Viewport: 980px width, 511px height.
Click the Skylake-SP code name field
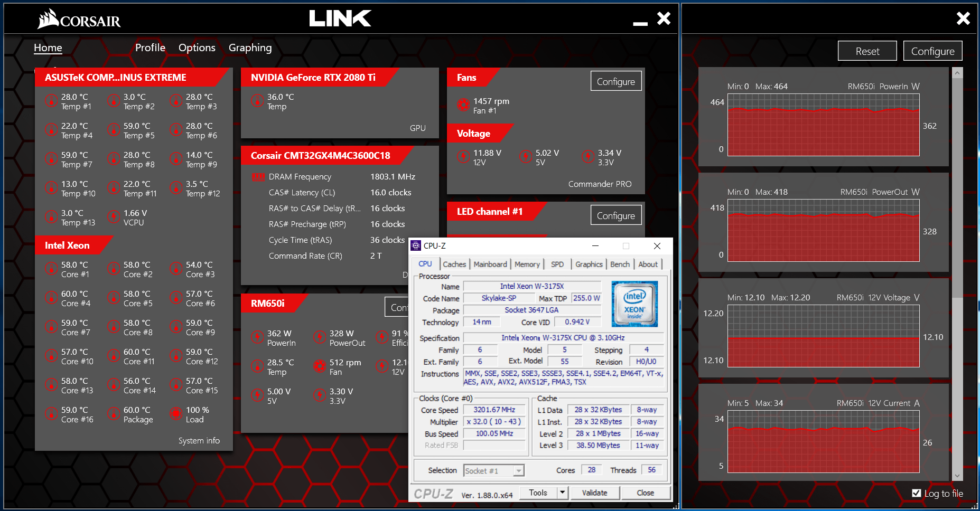click(x=499, y=298)
